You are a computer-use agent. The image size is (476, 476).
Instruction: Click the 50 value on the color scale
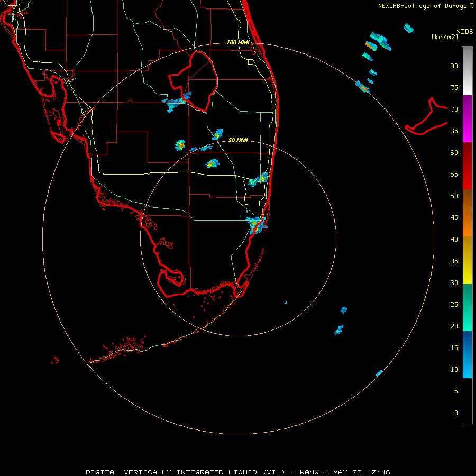click(454, 196)
